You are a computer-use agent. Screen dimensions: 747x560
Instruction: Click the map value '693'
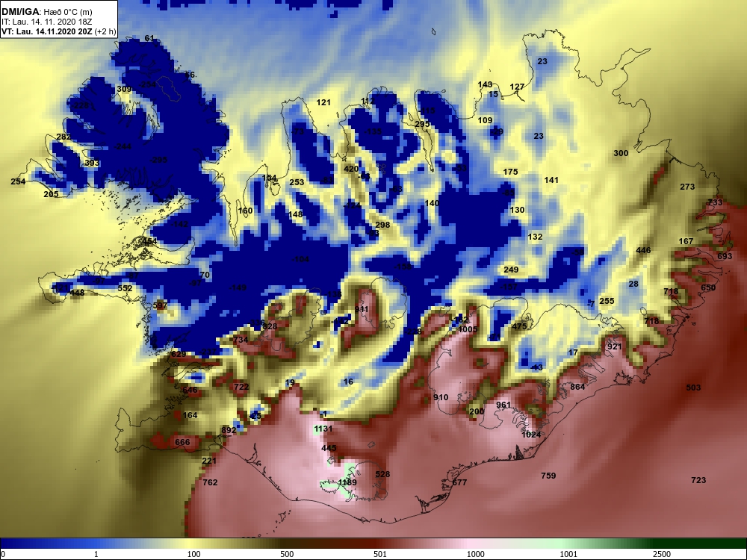[725, 255]
